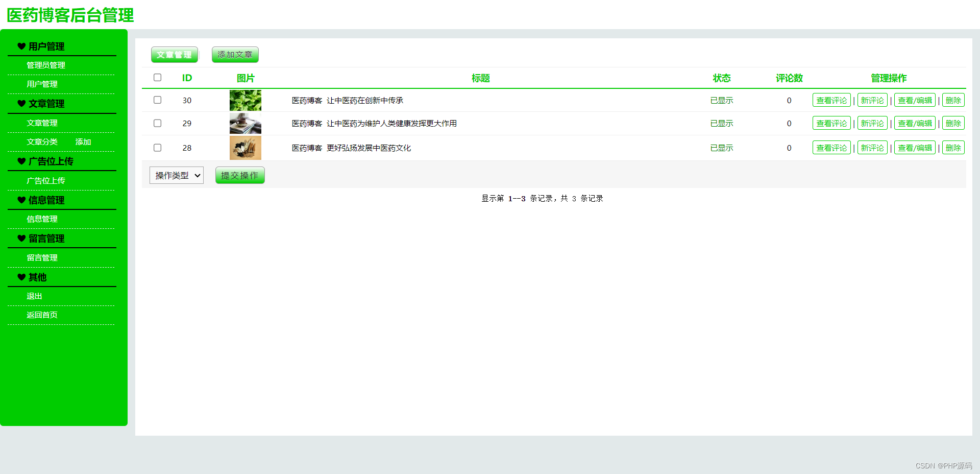Screen dimensions: 980x474
Task: Click 返回首页 in the sidebar
Action: click(x=42, y=315)
